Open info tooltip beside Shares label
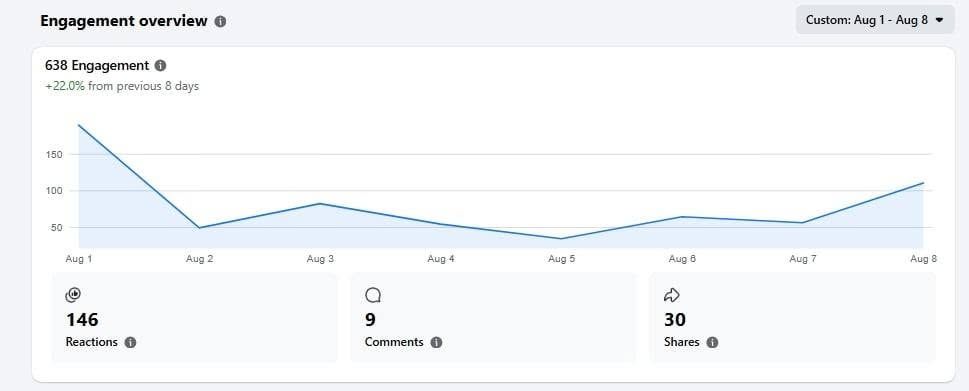 click(x=712, y=342)
